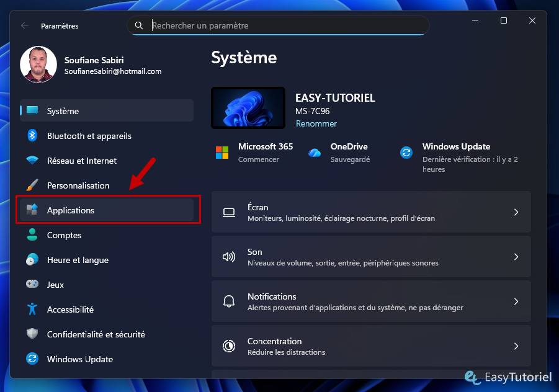
Task: Minimize the Paramètres window
Action: pos(475,20)
